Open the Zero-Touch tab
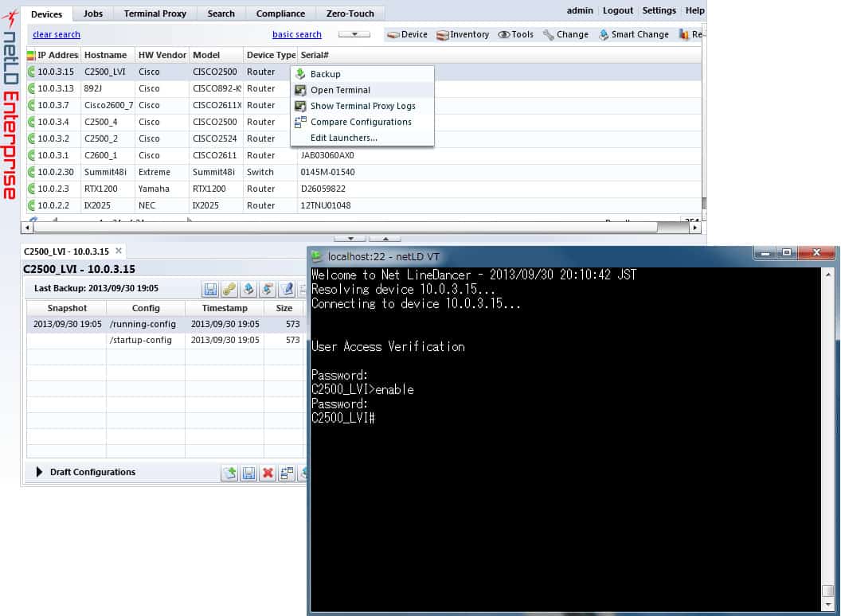 (350, 14)
